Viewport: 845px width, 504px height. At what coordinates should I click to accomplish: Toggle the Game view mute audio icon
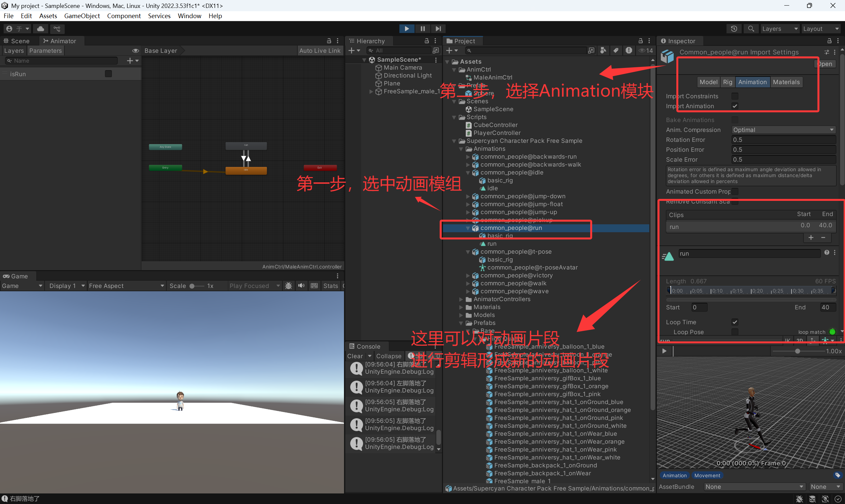coord(301,286)
